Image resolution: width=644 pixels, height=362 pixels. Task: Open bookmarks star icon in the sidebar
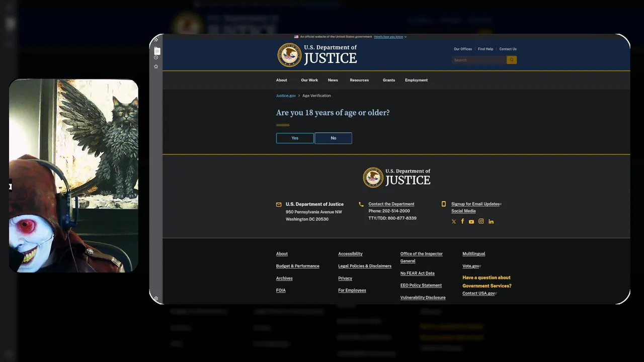(156, 66)
